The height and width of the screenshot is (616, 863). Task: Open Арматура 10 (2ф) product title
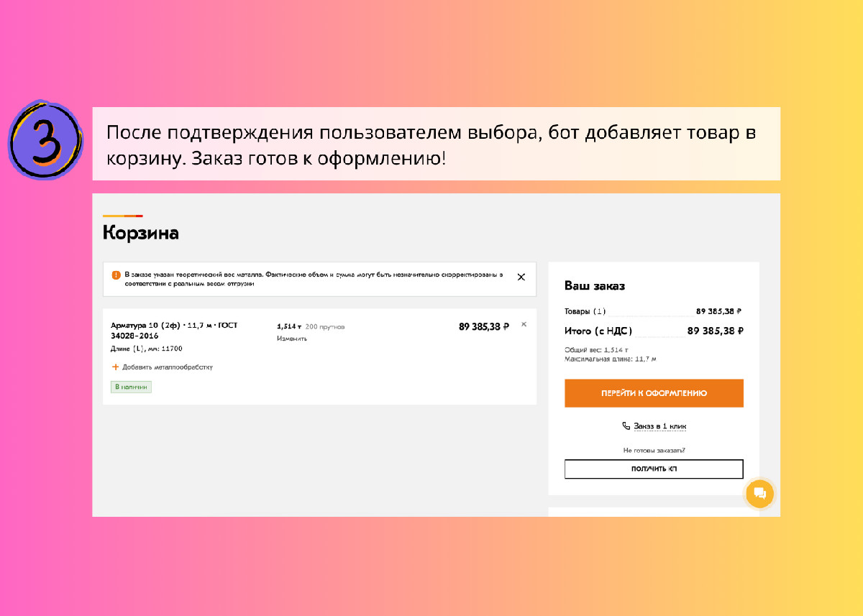coord(174,330)
